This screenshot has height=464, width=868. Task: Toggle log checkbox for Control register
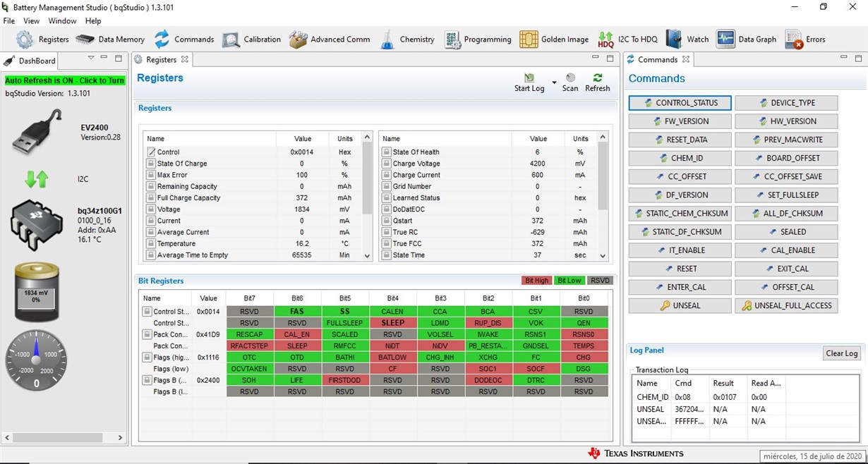pyautogui.click(x=150, y=152)
